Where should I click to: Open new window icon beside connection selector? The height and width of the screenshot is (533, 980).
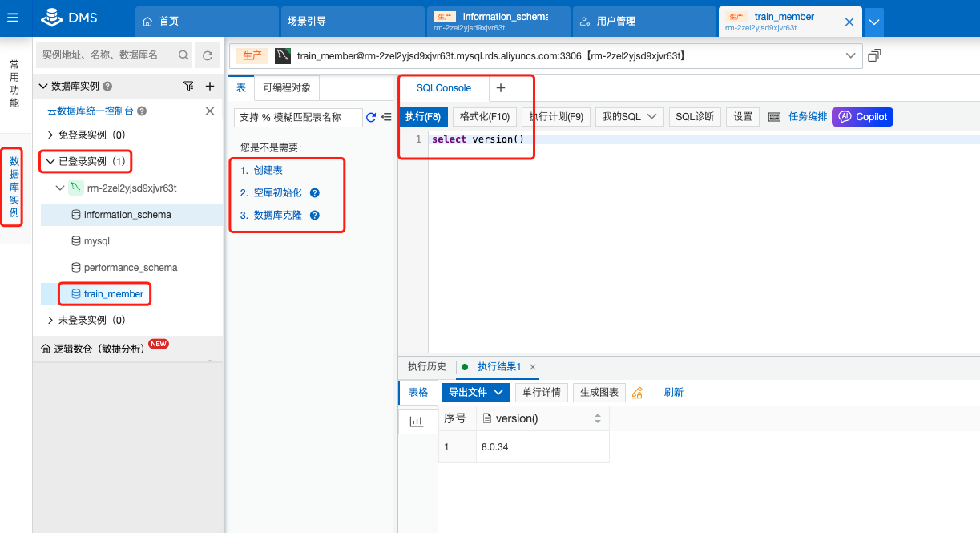[x=874, y=55]
